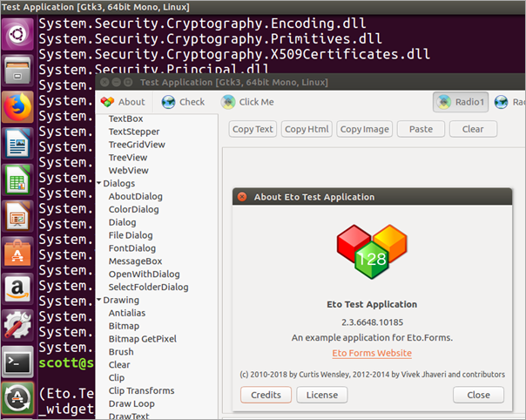The width and height of the screenshot is (526, 420).
Task: Close the About Eto Test Application dialog
Action: point(478,395)
